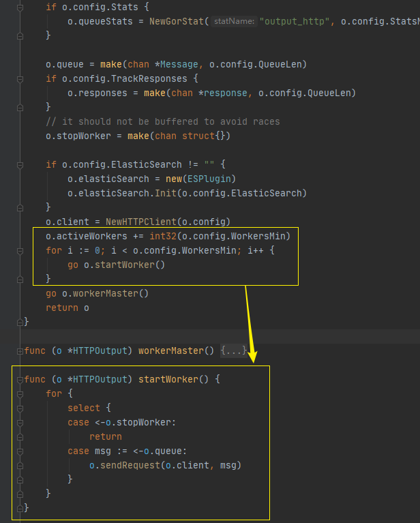Fold the infinite 'for {' loop in startWorker
Viewport: 420px width, 523px height.
coord(20,394)
